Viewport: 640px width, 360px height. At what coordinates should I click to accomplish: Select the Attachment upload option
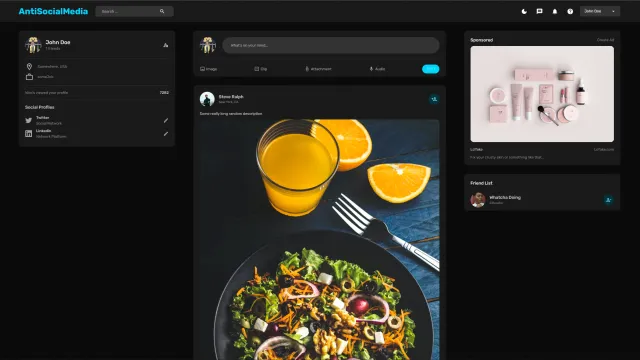[x=318, y=69]
